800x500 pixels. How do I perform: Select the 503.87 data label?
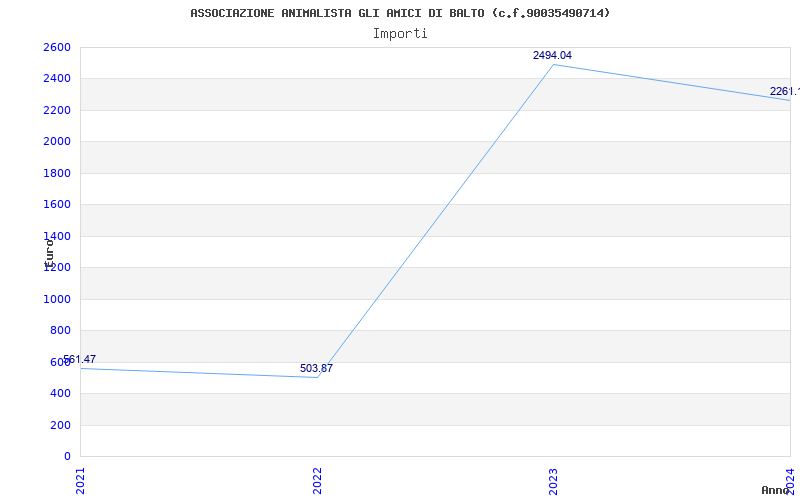click(x=316, y=368)
